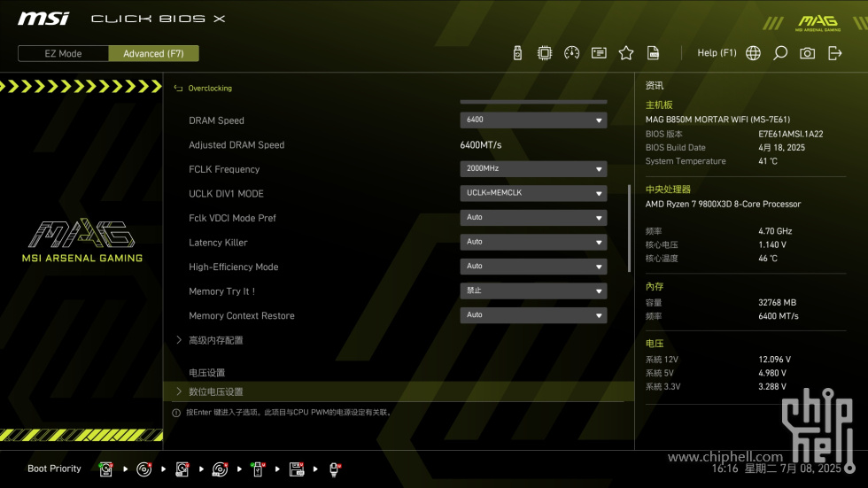
Task: Click the 6400MT/s adjusted speed value
Action: click(x=480, y=145)
